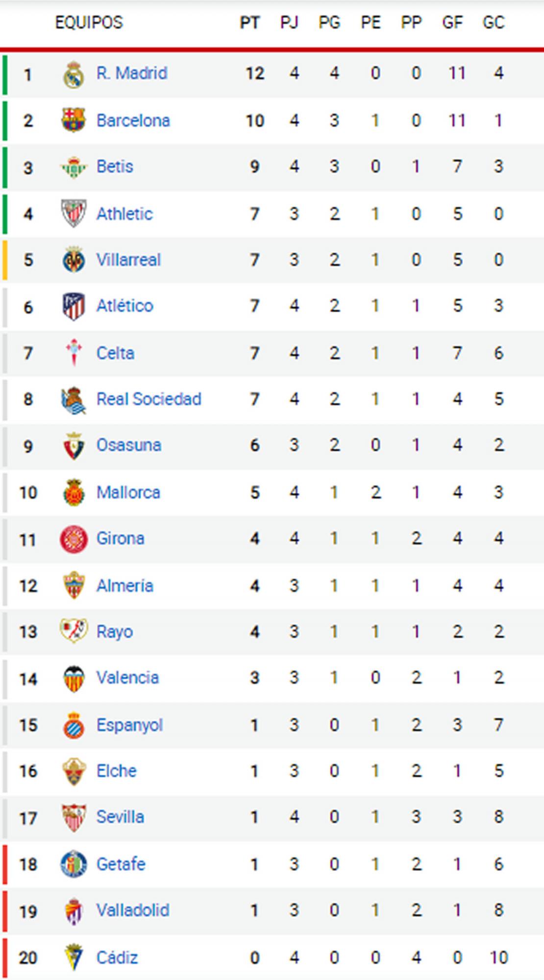Select the EQUIPOS column header
The width and height of the screenshot is (544, 980).
pyautogui.click(x=89, y=23)
